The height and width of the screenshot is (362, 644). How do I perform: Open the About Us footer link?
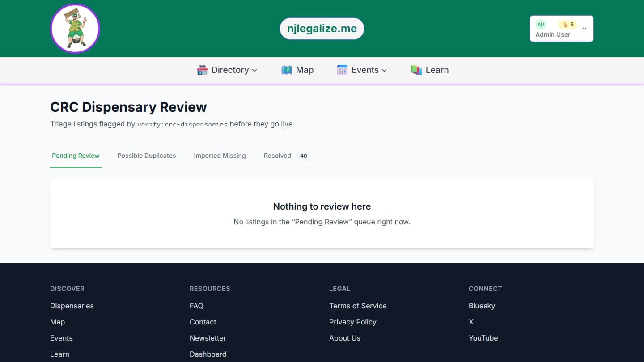pyautogui.click(x=345, y=338)
